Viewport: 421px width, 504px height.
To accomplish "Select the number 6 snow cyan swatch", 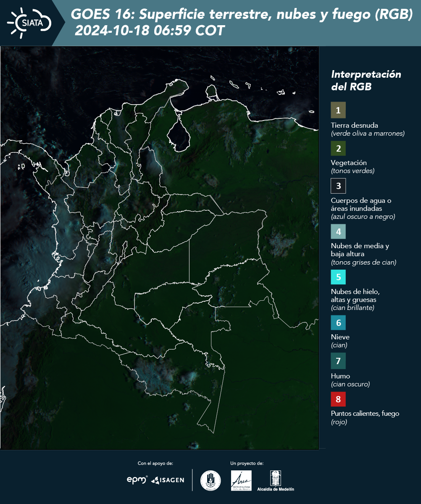I will point(338,323).
